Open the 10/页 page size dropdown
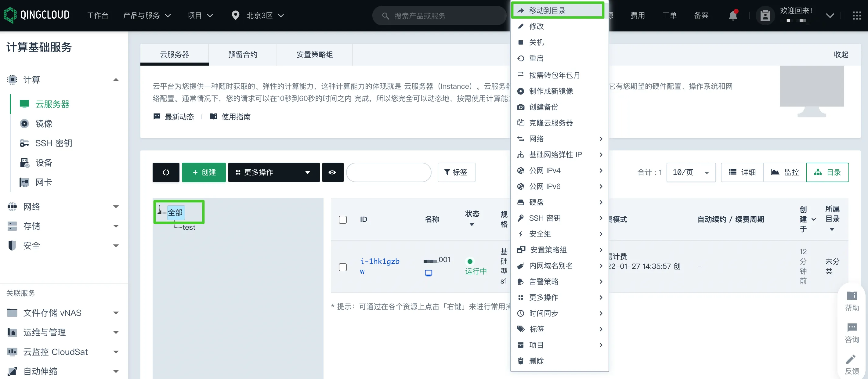This screenshot has height=379, width=868. (x=691, y=172)
